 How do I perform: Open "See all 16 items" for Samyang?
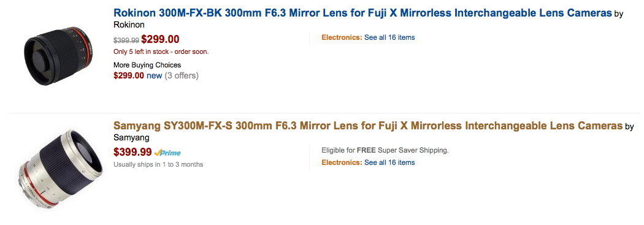click(389, 162)
